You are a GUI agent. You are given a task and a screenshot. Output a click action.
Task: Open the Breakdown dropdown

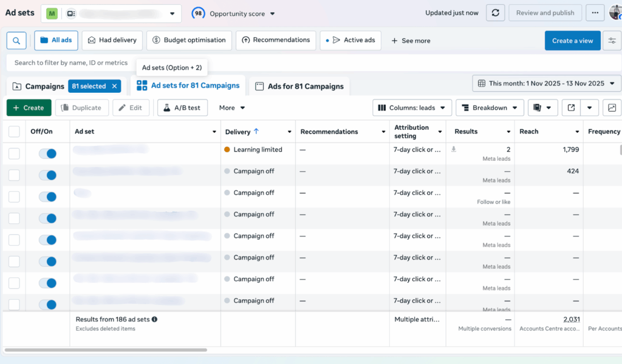pyautogui.click(x=490, y=108)
